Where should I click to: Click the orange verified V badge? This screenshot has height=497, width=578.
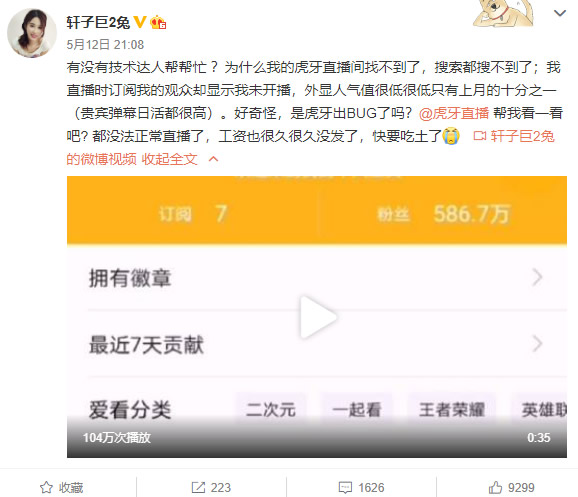pyautogui.click(x=140, y=22)
